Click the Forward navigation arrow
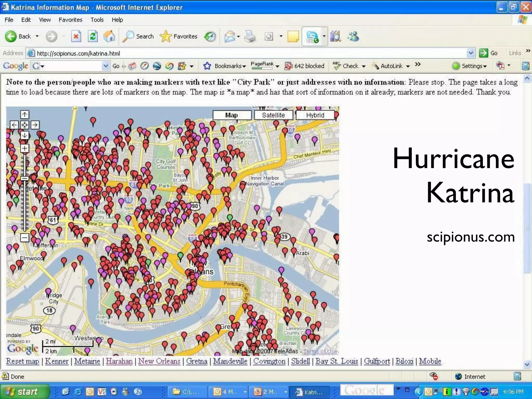This screenshot has width=532, height=399. [51, 36]
